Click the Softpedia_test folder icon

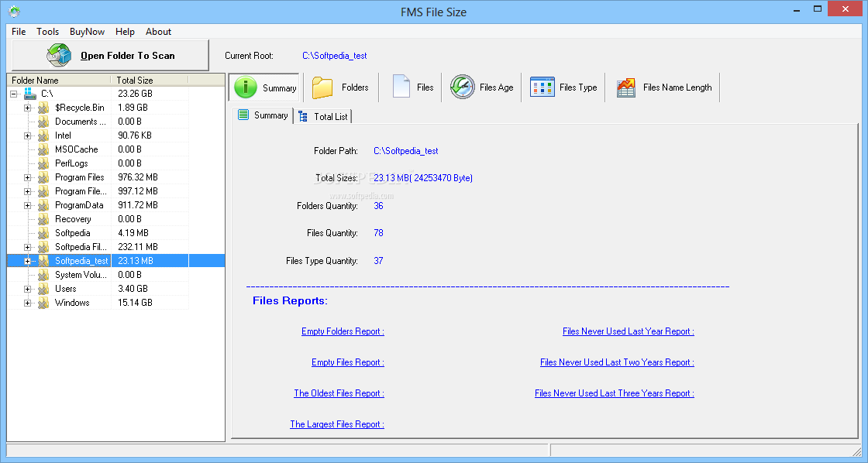[x=43, y=261]
